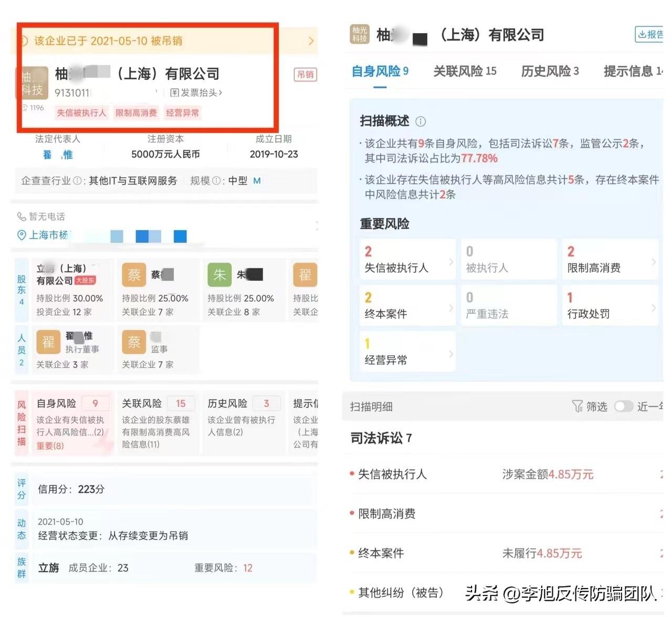Switch to 关联风险 15 tab

[x=465, y=71]
